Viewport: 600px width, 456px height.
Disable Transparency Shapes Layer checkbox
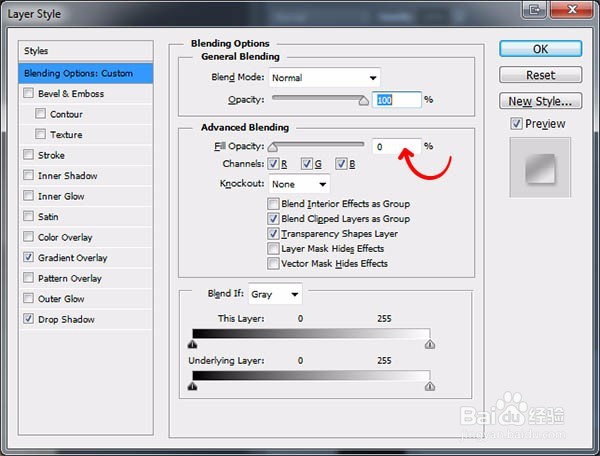pos(273,234)
